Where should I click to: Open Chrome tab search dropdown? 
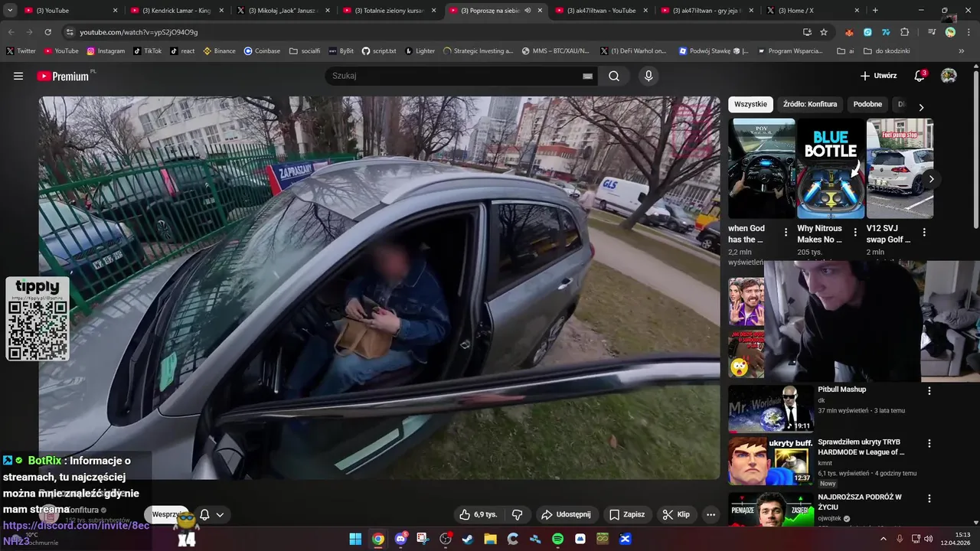pyautogui.click(x=10, y=11)
